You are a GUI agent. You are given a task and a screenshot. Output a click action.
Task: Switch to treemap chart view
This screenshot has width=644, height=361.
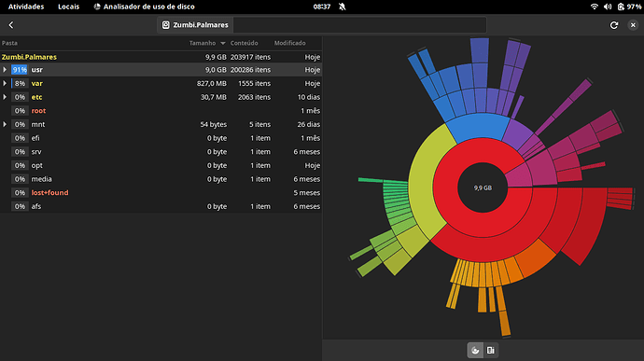[490, 351]
